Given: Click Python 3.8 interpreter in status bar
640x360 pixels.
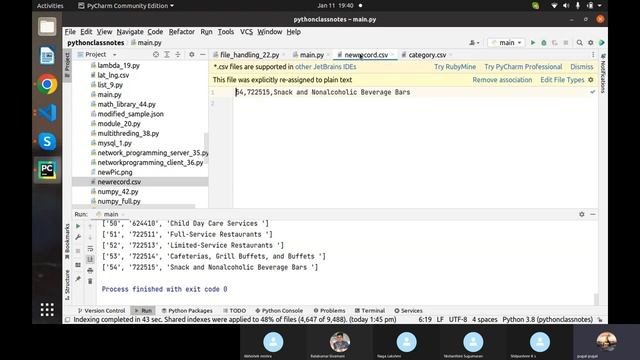Looking at the screenshot, I should pos(547,320).
